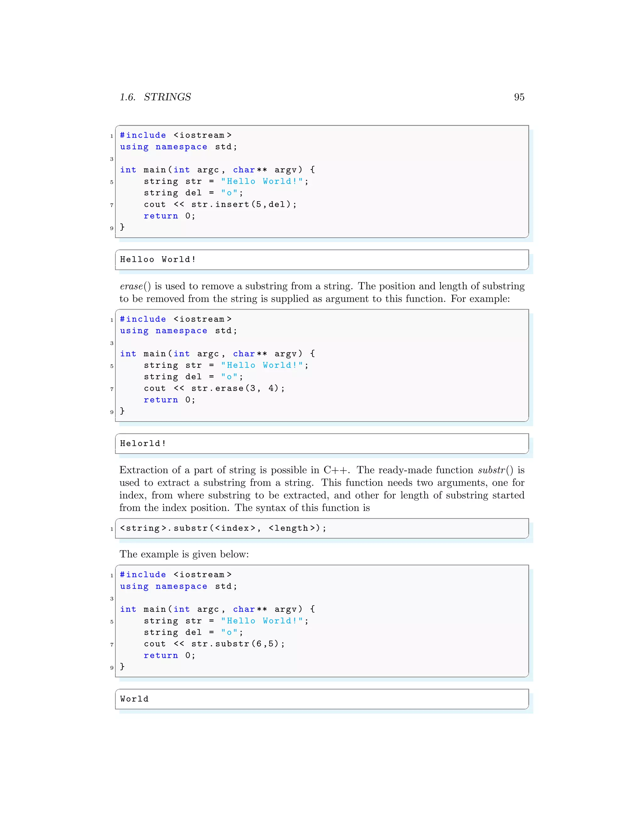The width and height of the screenshot is (644, 833).
Task: Click the final output text "World"
Action: tap(134, 699)
